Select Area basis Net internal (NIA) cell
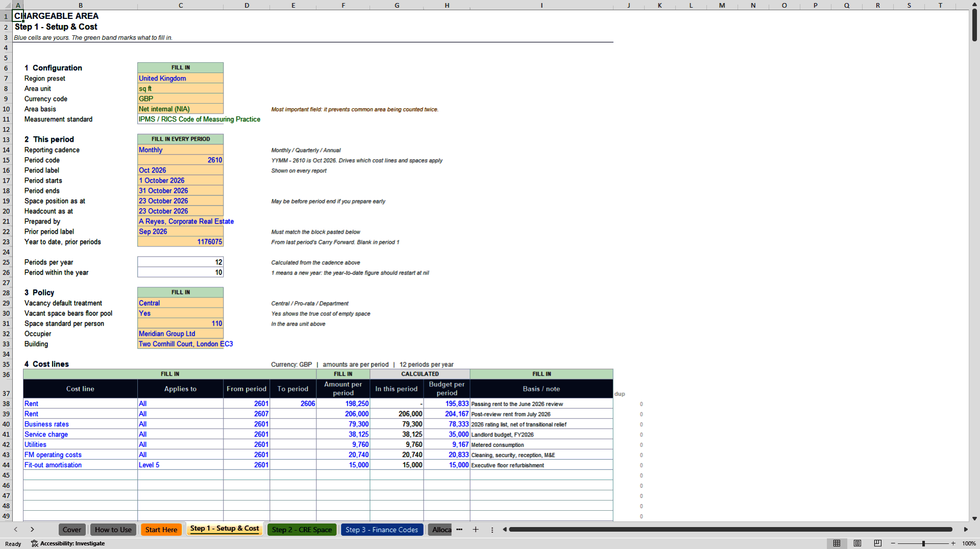Image resolution: width=980 pixels, height=549 pixels. click(180, 109)
